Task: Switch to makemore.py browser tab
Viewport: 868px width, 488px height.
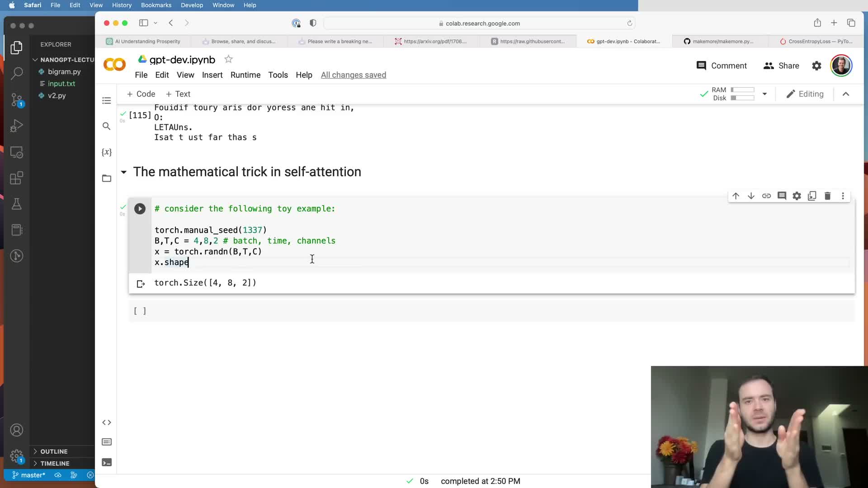Action: point(719,41)
